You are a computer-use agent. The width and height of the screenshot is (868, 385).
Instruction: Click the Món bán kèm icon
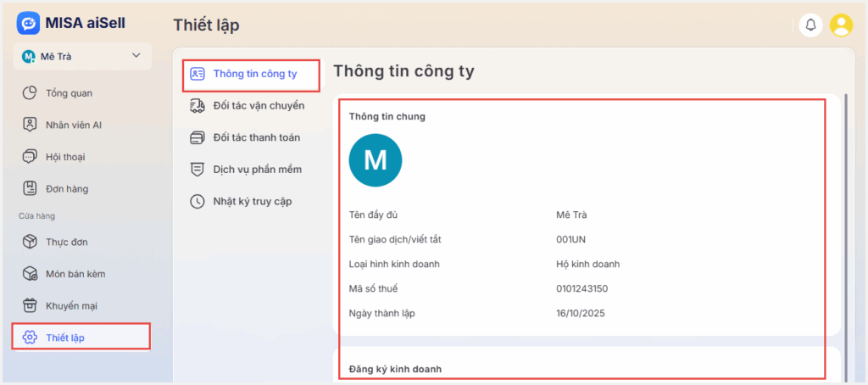(30, 274)
